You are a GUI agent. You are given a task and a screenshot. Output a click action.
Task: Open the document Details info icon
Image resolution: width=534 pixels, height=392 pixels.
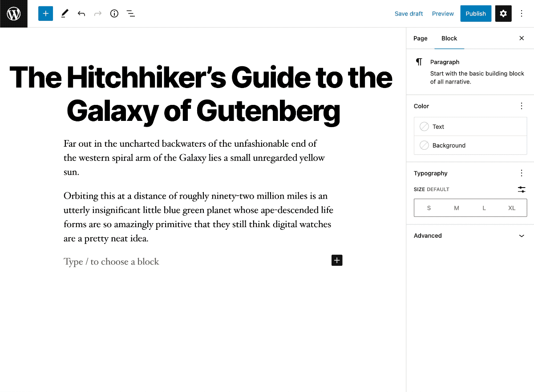coord(114,14)
